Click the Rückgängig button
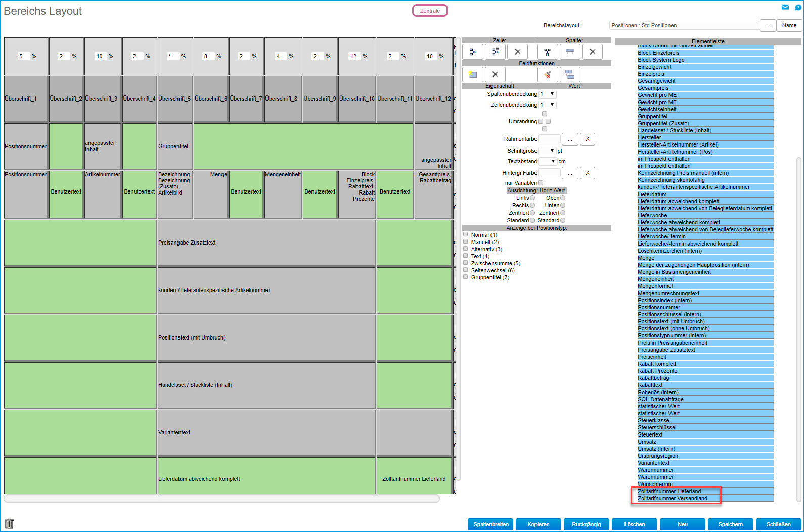The width and height of the screenshot is (804, 532). (587, 524)
